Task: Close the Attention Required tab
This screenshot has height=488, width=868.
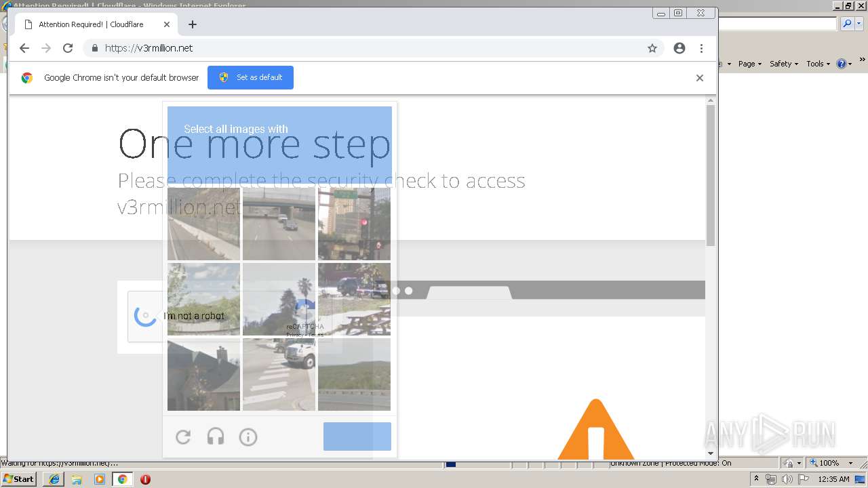Action: click(x=167, y=24)
